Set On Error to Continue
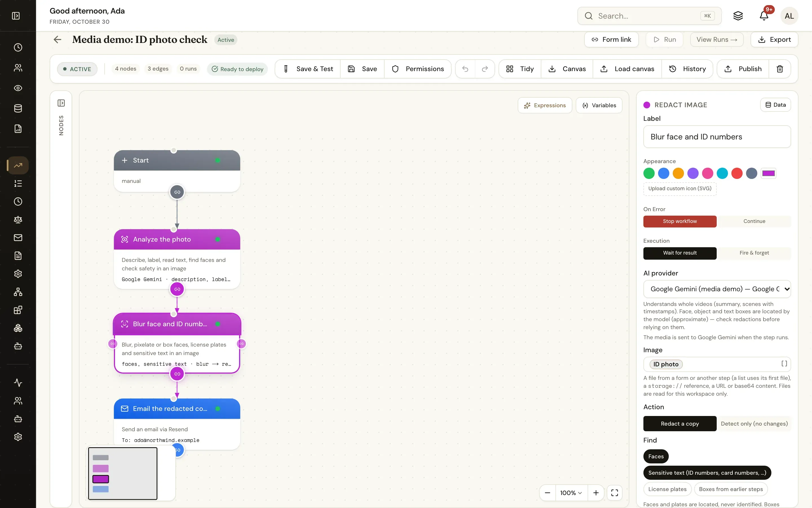This screenshot has width=812, height=508. (x=754, y=222)
